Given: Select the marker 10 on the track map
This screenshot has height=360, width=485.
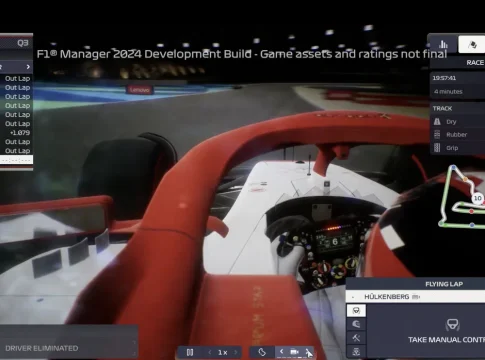Looking at the screenshot, I should [478, 198].
